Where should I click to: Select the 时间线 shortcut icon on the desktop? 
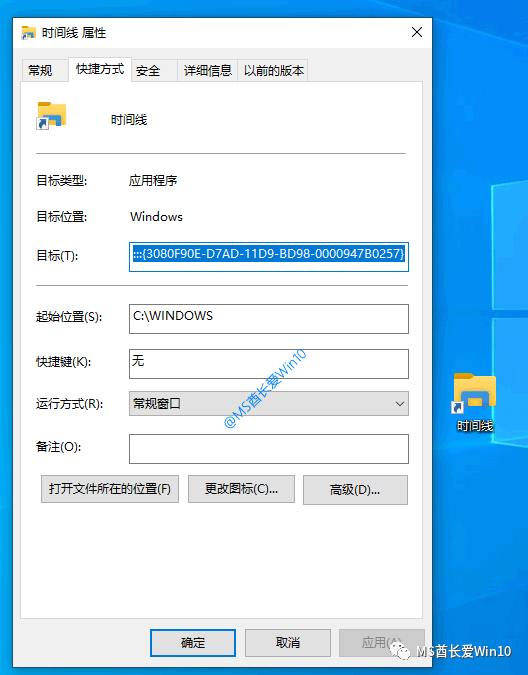click(475, 393)
